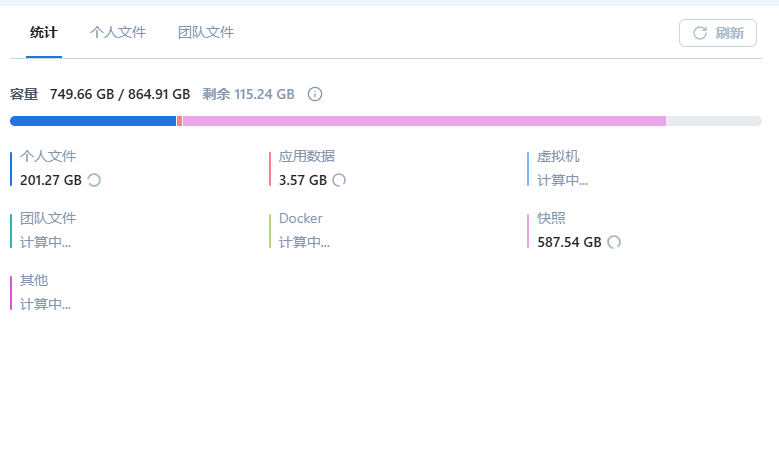This screenshot has height=465, width=779.
Task: Select the 虚拟机 storage category label
Action: pos(558,156)
